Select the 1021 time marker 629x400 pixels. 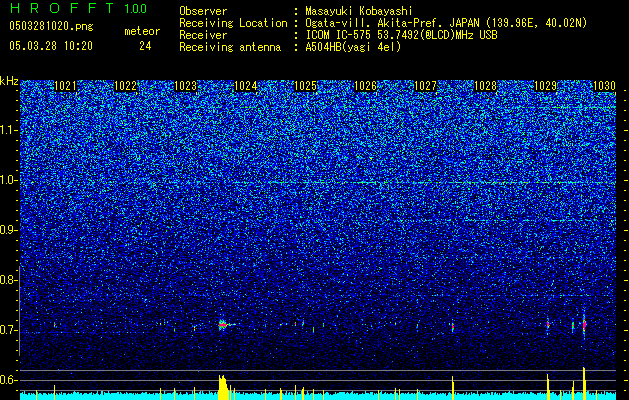point(65,86)
